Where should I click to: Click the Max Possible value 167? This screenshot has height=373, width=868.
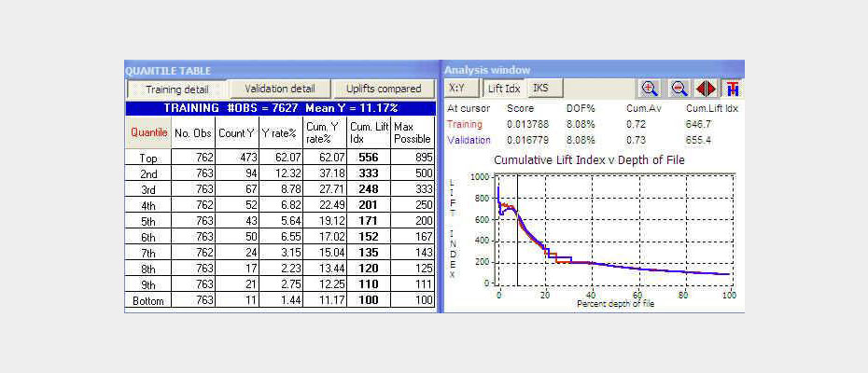tap(413, 237)
